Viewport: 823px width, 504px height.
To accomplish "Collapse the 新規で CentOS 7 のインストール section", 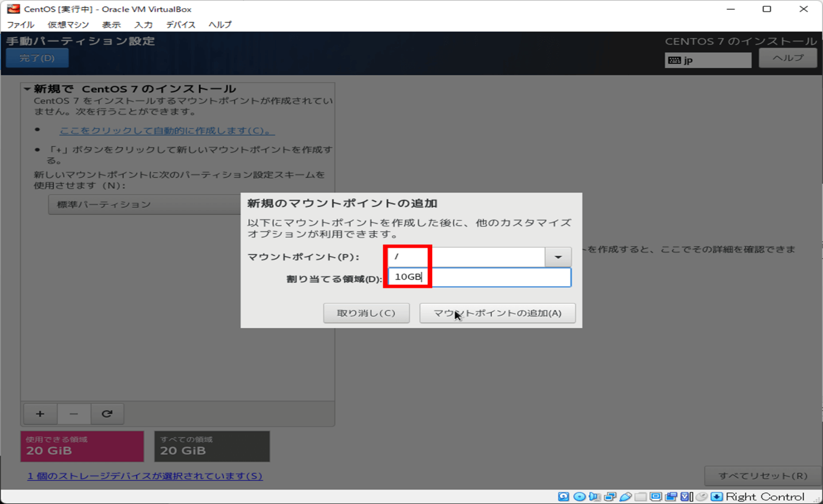I will tap(27, 89).
